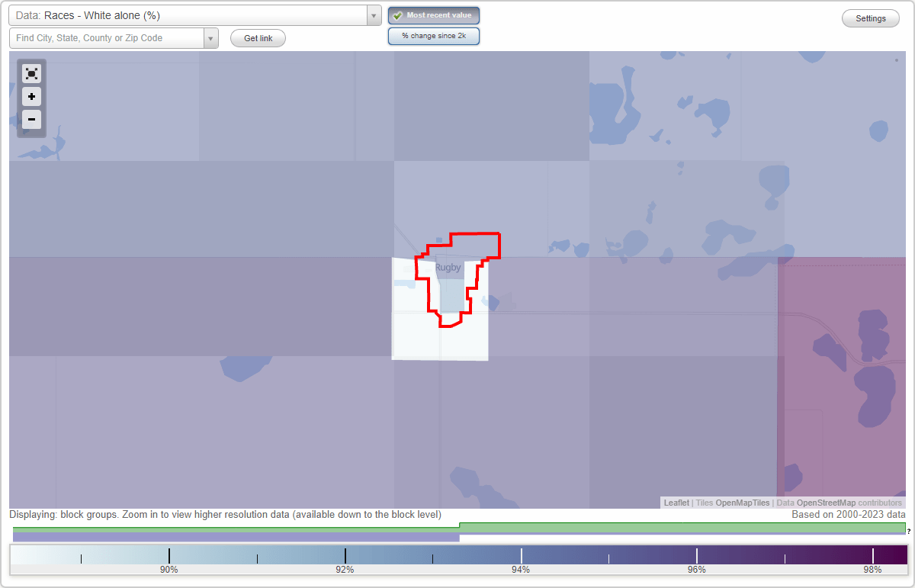This screenshot has width=915, height=588.
Task: Expand the city search suggestions dropdown
Action: (x=210, y=37)
